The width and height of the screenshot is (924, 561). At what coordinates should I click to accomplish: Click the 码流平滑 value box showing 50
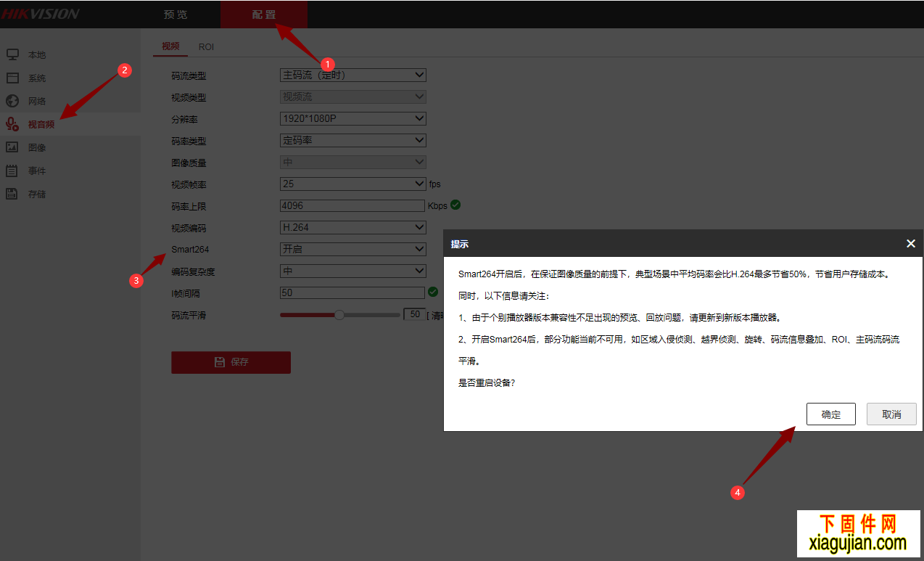(415, 315)
